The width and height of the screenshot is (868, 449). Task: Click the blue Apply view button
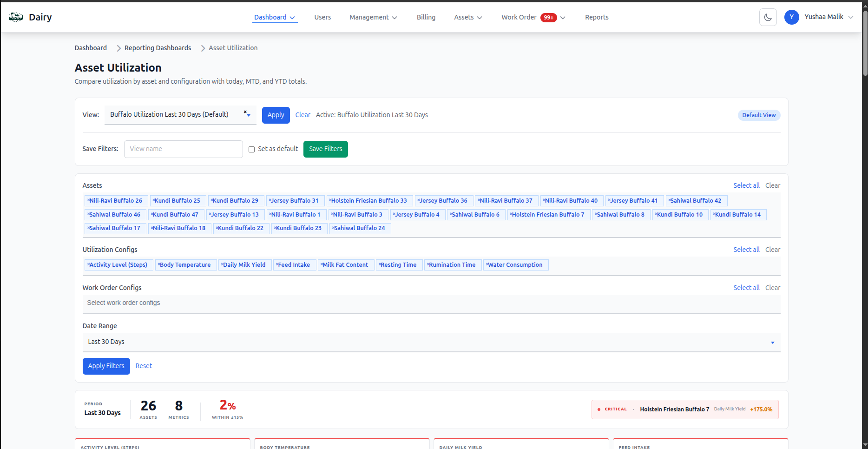coord(276,115)
